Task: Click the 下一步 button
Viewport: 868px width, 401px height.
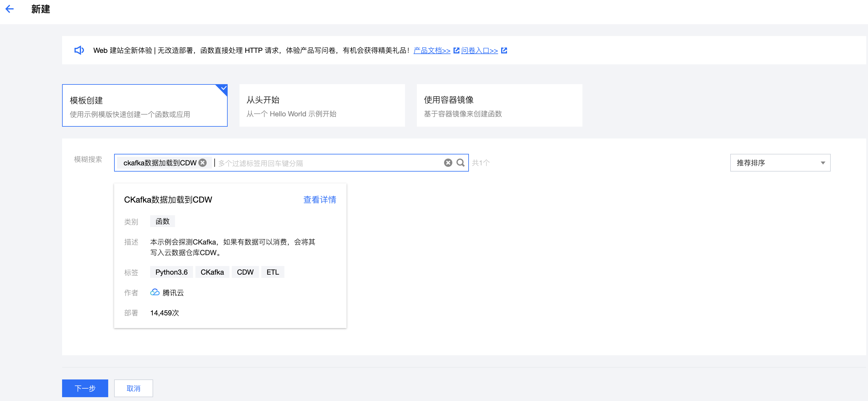Action: point(85,388)
